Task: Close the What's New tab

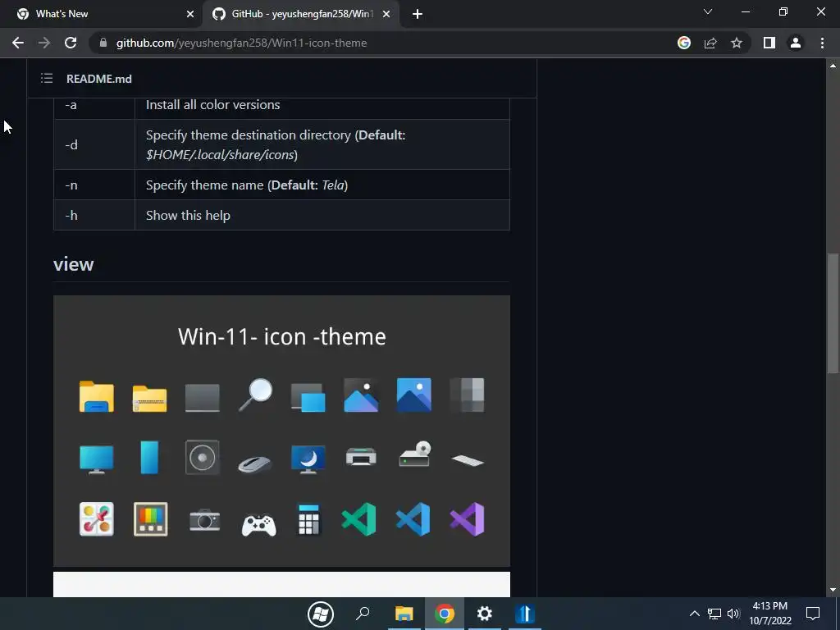Action: click(x=190, y=14)
